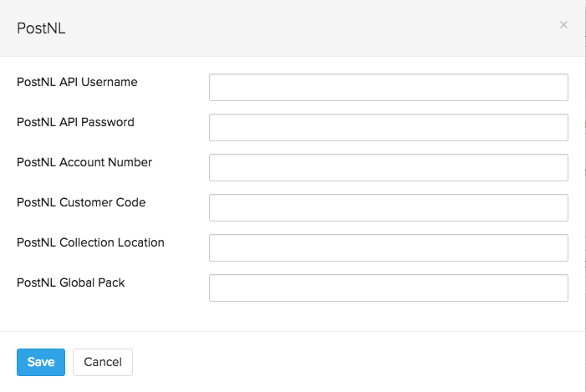Click the PostNL Collection Location field

pyautogui.click(x=388, y=247)
